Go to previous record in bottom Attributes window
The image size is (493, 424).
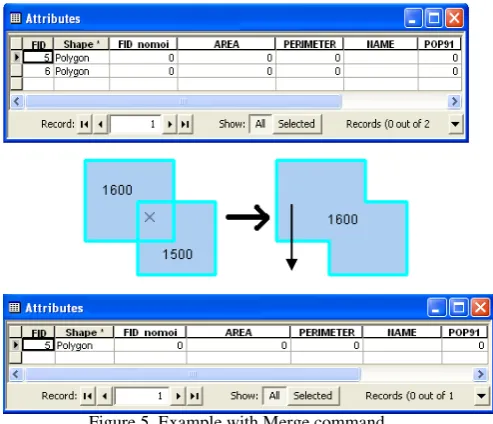[x=105, y=396]
